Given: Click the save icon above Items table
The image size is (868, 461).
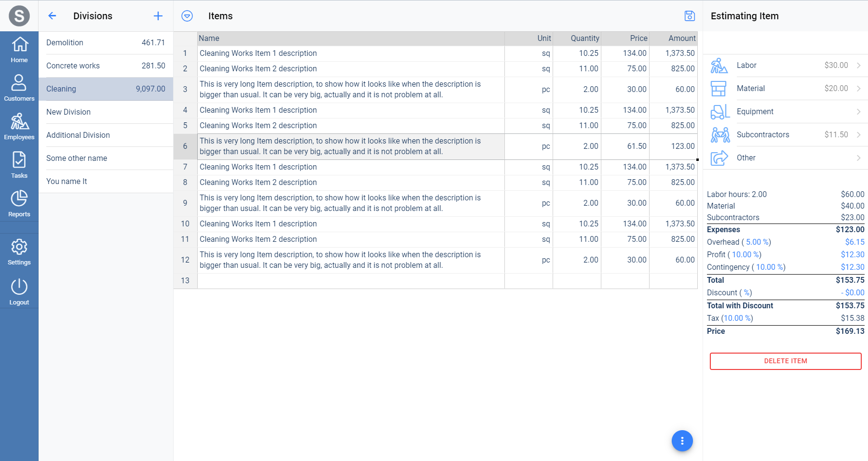Looking at the screenshot, I should pyautogui.click(x=690, y=16).
